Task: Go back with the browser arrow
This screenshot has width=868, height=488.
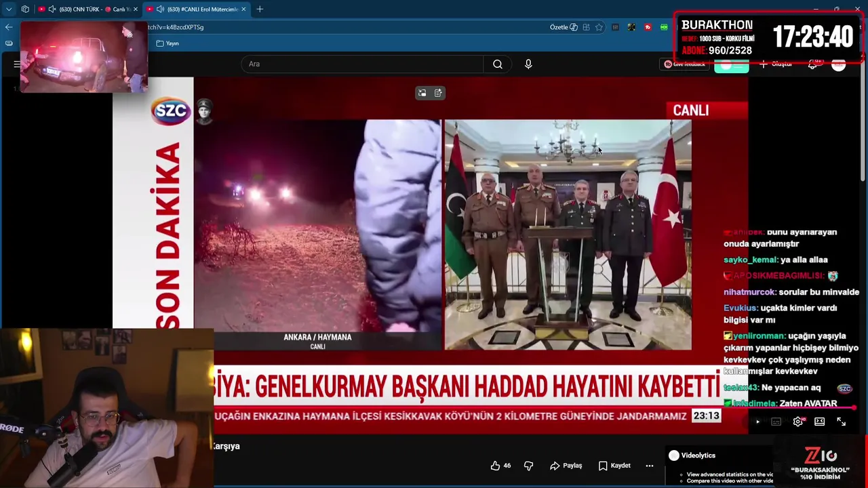Action: 8,27
